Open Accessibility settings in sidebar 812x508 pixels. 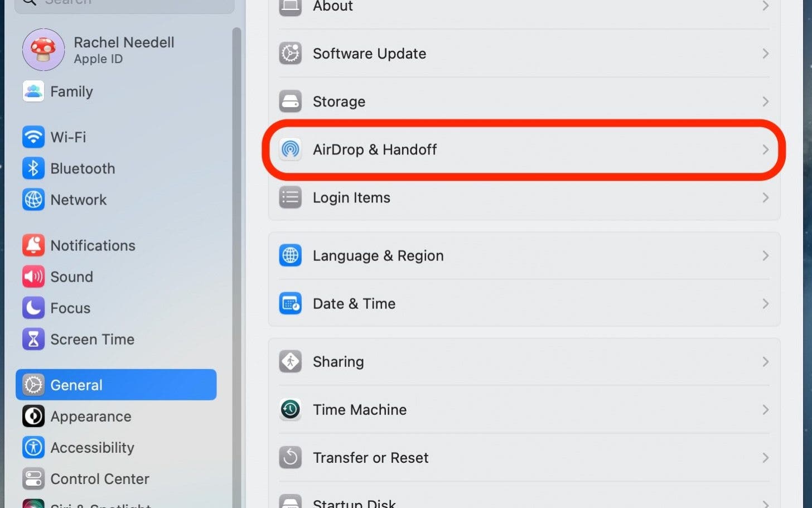click(x=92, y=448)
